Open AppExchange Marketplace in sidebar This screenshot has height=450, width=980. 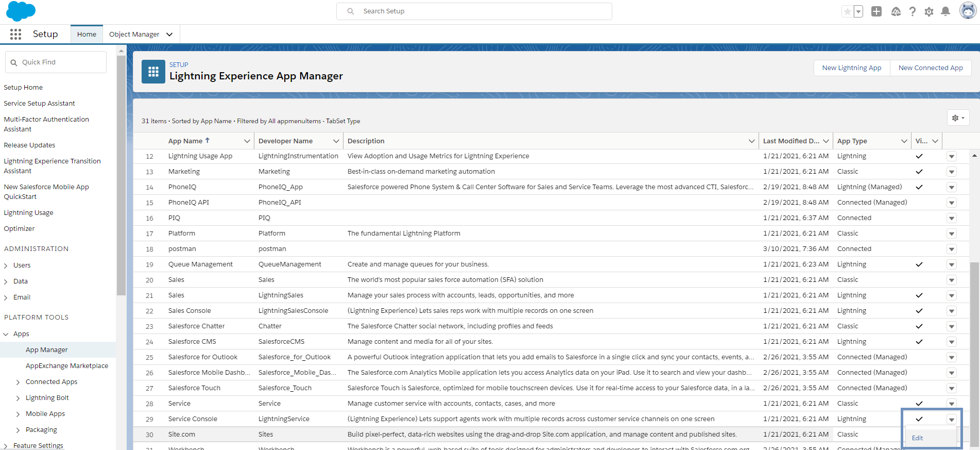(x=67, y=366)
